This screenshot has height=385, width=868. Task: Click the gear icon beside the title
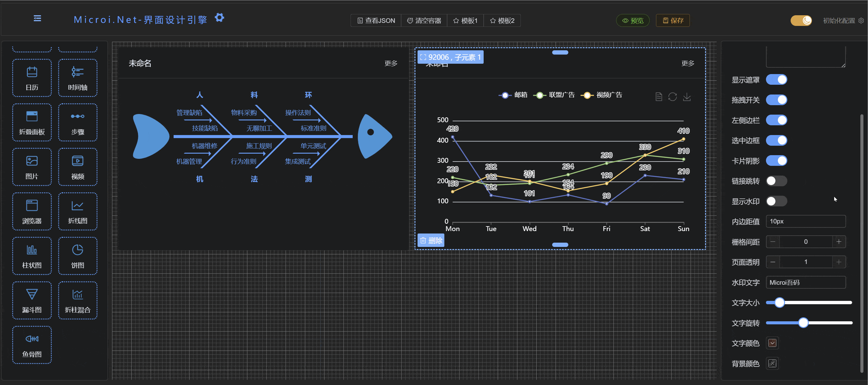219,18
